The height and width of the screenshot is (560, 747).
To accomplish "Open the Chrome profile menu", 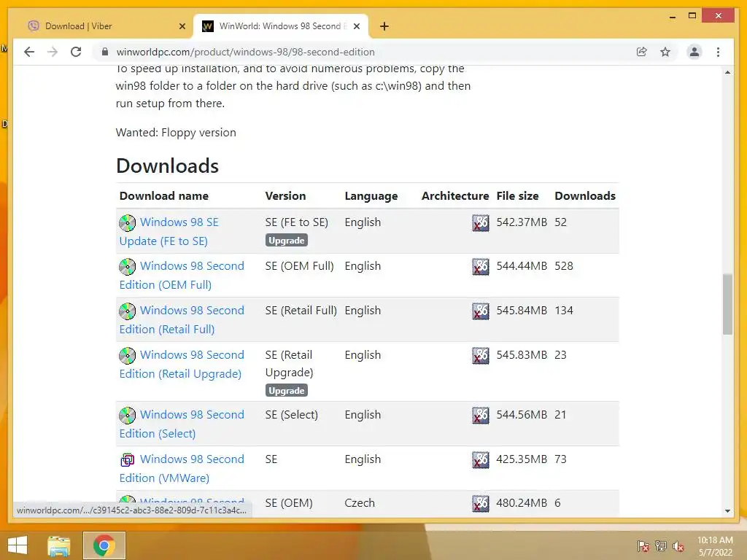I will 694,52.
